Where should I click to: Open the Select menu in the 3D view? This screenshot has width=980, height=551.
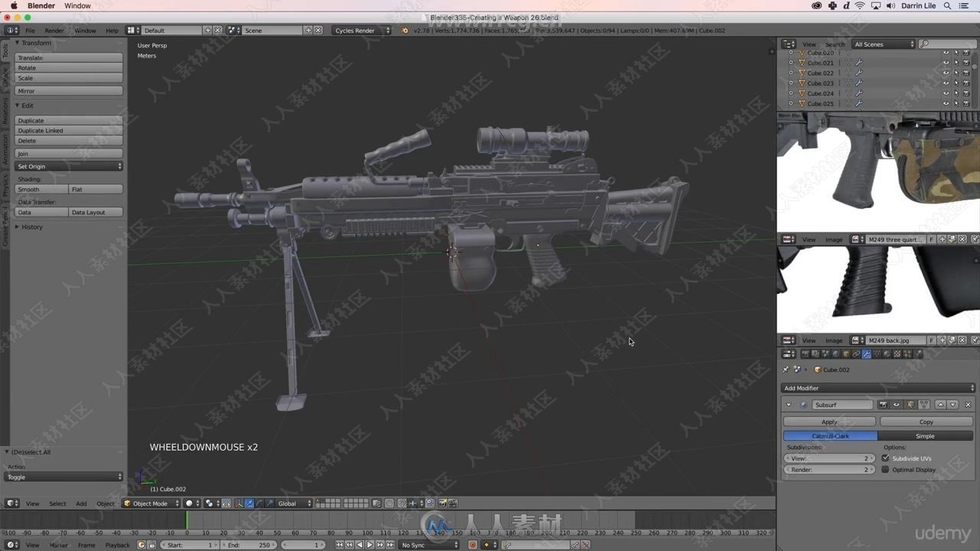click(57, 504)
